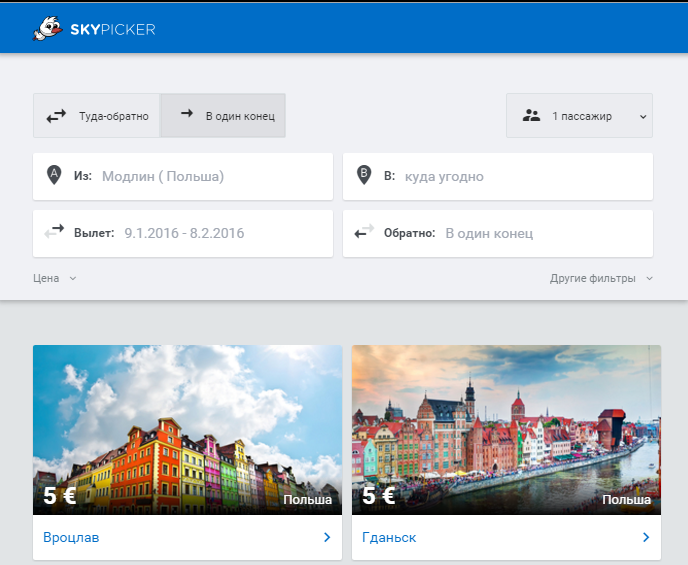Click the Skypicker bird mascot logo
Viewport: 688px width, 565px height.
(x=47, y=29)
